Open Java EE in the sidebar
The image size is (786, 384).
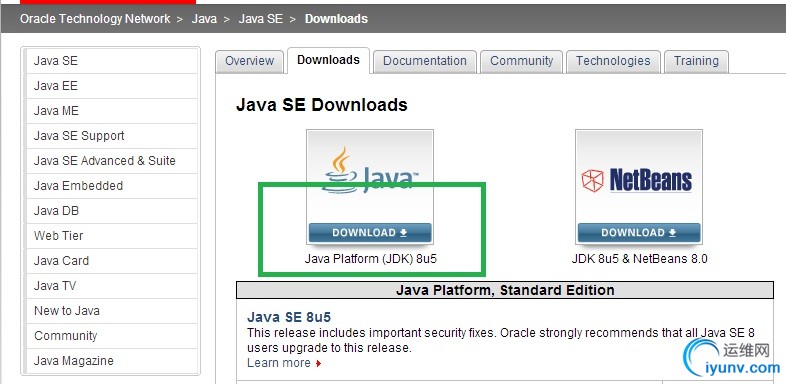112,86
